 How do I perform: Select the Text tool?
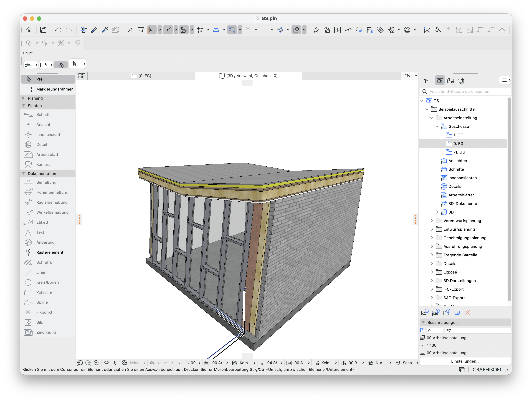point(48,232)
